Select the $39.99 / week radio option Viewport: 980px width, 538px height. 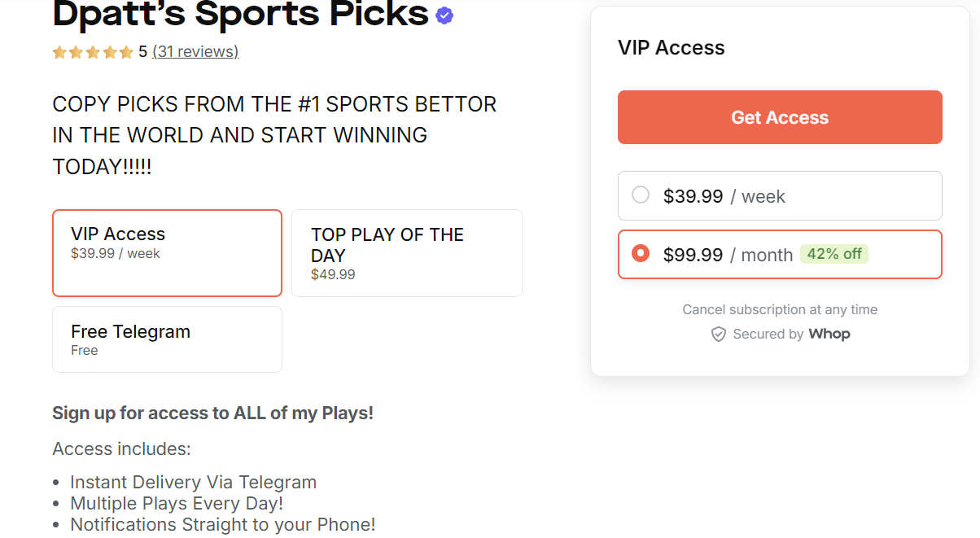[x=641, y=195]
